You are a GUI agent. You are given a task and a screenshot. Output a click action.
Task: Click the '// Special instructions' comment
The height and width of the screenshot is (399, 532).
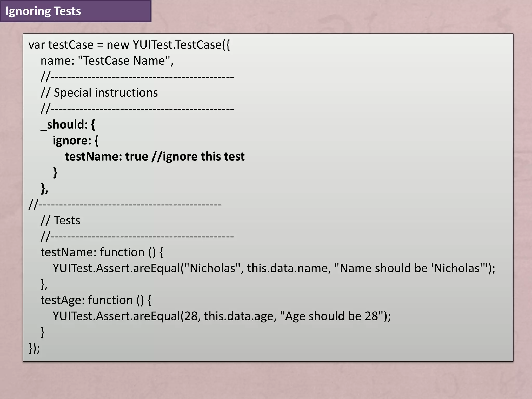99,93
